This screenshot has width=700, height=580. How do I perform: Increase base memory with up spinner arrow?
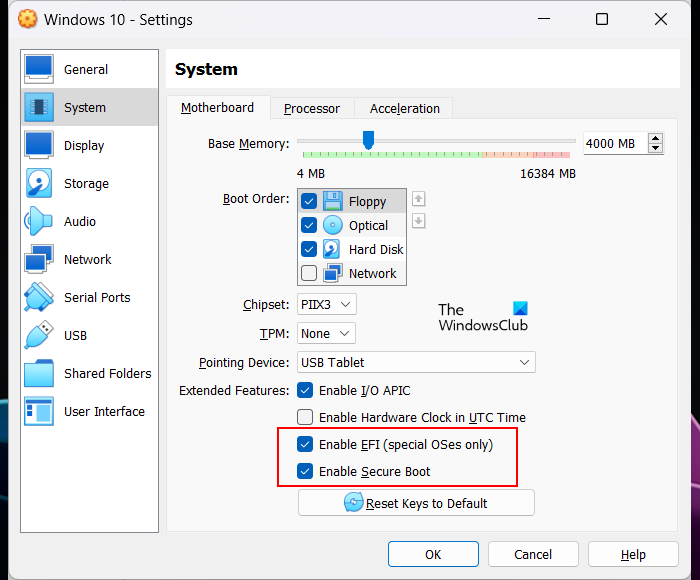[x=655, y=138]
